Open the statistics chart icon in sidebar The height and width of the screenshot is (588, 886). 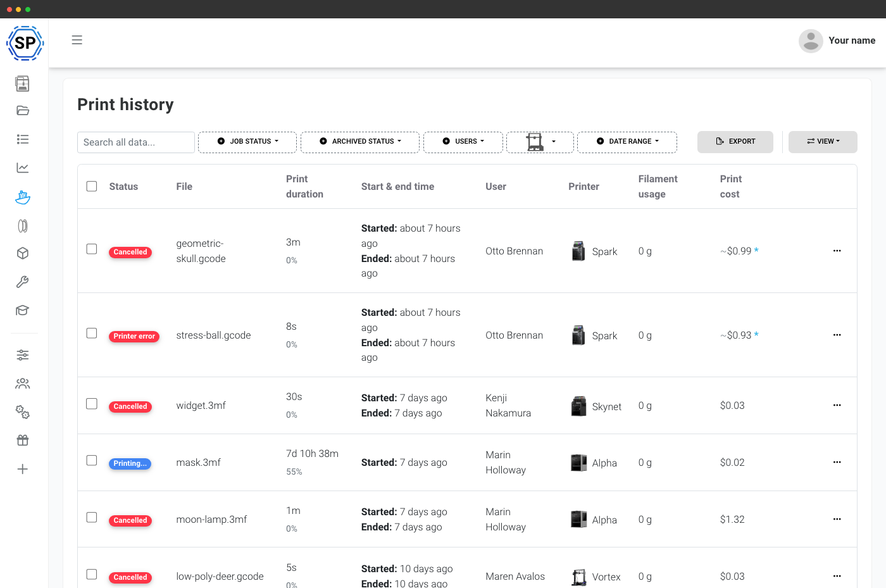(x=23, y=168)
